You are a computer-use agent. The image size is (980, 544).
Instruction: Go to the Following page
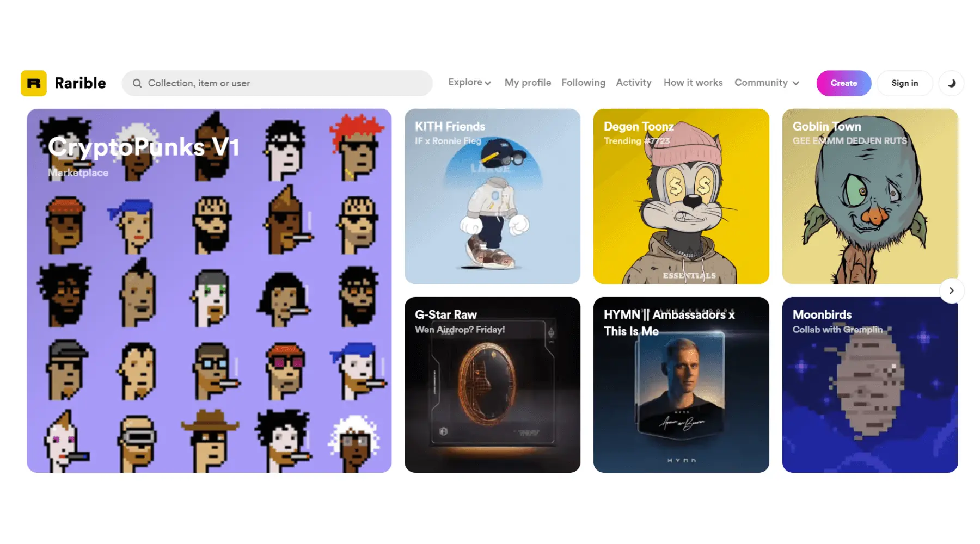[x=583, y=83]
